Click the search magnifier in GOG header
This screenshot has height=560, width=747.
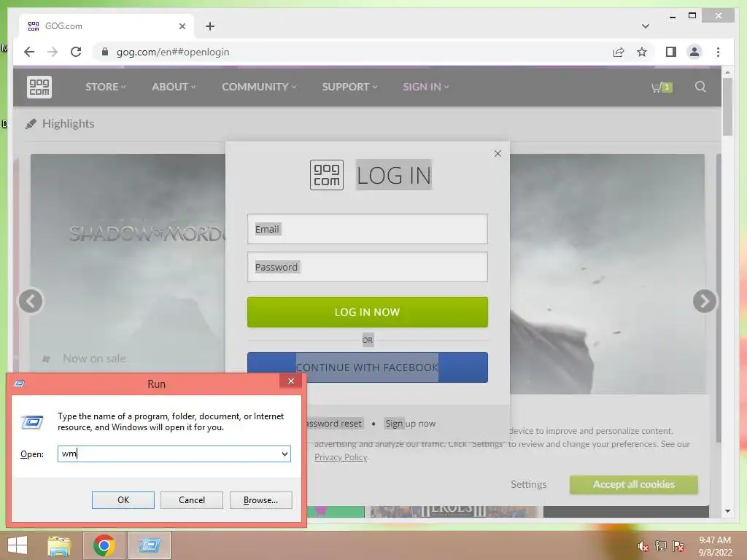click(700, 87)
